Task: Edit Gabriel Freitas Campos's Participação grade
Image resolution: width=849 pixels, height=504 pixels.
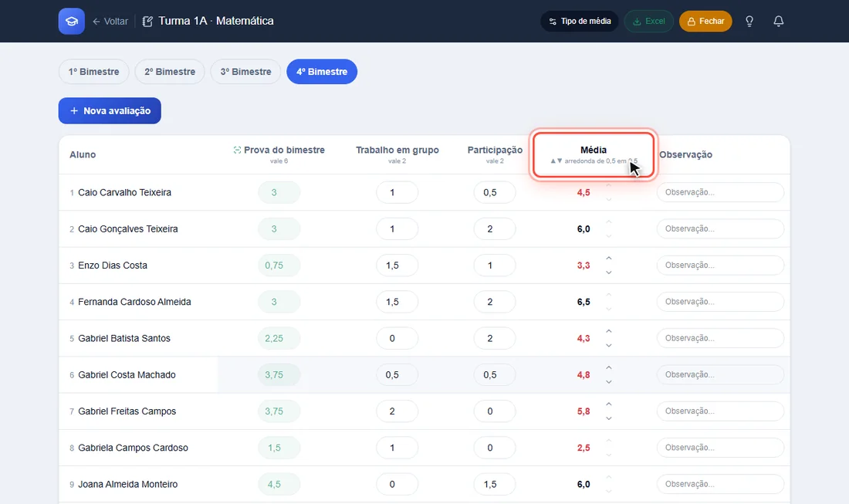Action: coord(494,411)
